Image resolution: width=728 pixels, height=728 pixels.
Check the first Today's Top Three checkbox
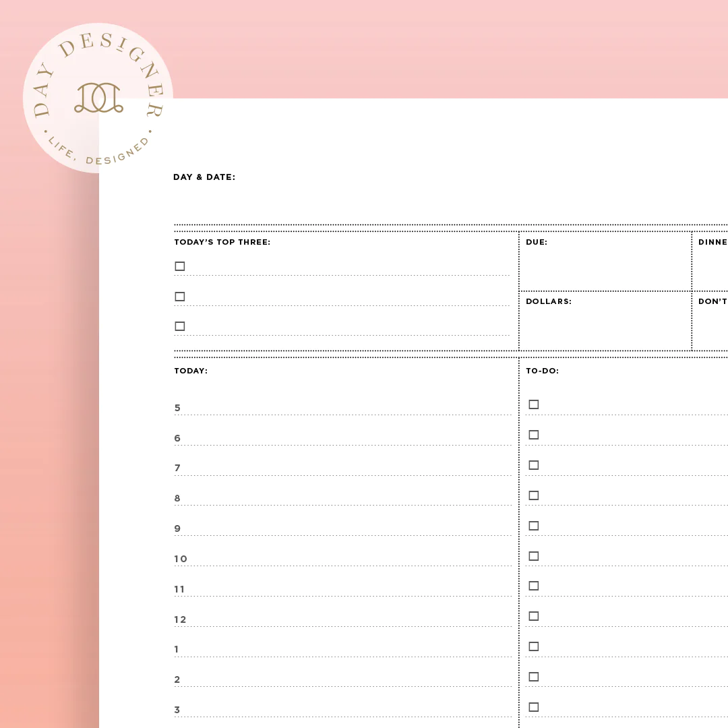[x=180, y=266]
